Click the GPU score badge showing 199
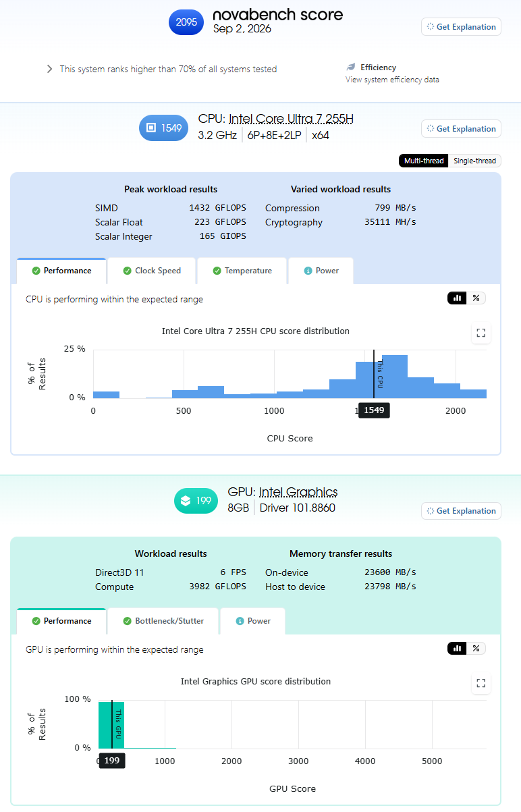Screen dimensions: 521x812 [196, 501]
